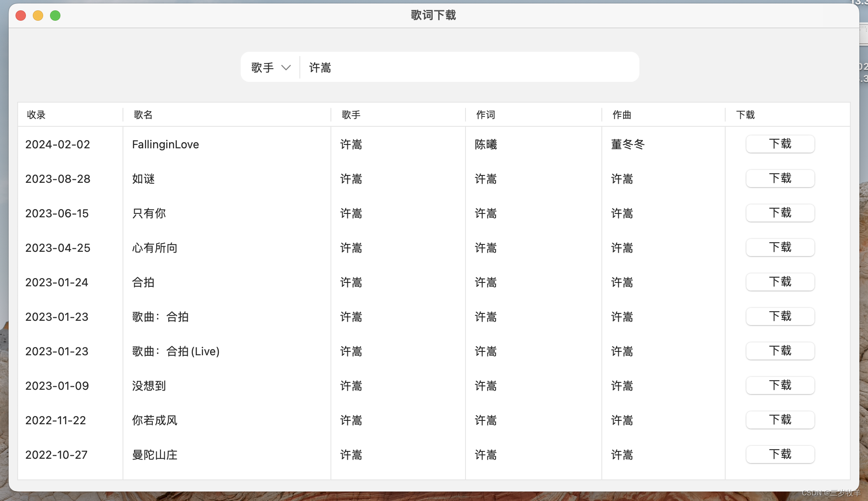Image resolution: width=868 pixels, height=501 pixels.
Task: Click the 作词 column header
Action: pyautogui.click(x=485, y=115)
